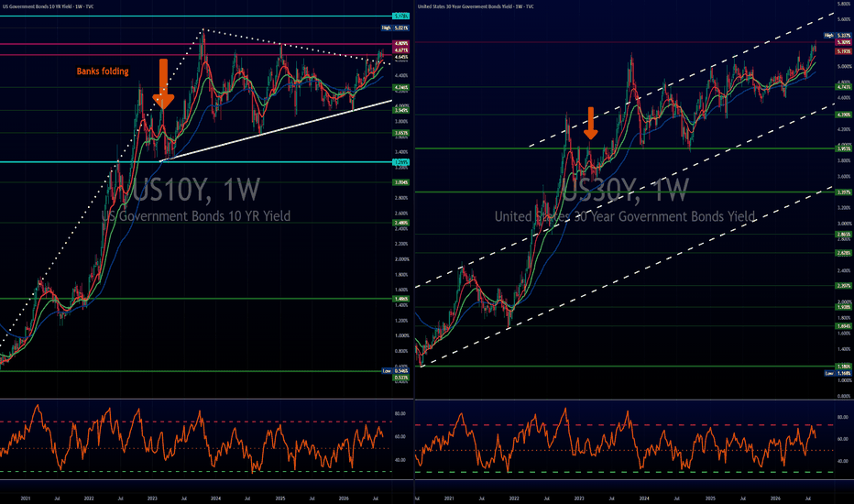Viewport: 854px width, 504px height.
Task: Click the 2025 marker on the US30Y time axis
Action: pyautogui.click(x=710, y=499)
